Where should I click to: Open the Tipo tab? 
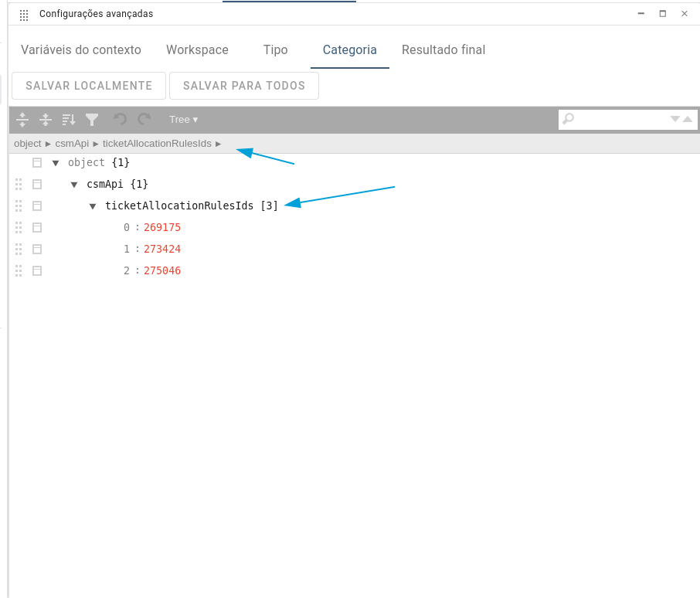click(x=276, y=49)
